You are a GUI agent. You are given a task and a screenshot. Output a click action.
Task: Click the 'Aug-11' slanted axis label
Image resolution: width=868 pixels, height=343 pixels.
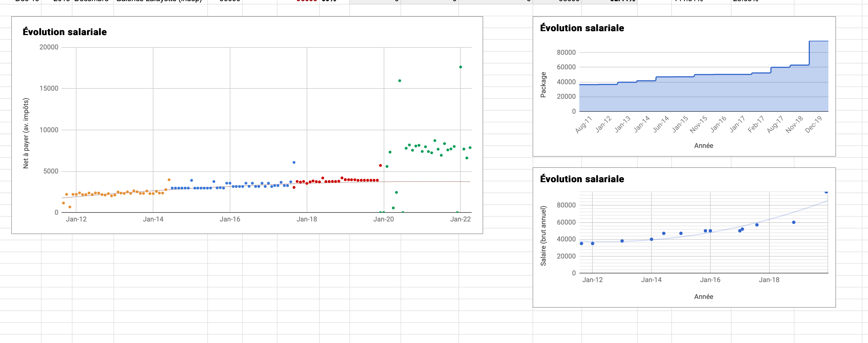[x=583, y=125]
